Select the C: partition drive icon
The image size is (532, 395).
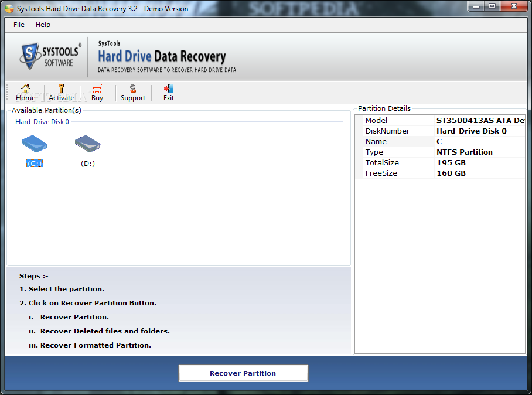[x=34, y=144]
